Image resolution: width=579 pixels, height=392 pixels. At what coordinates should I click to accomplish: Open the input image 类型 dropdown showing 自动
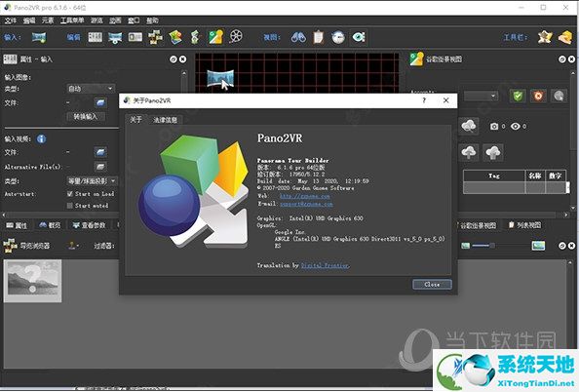pos(91,89)
